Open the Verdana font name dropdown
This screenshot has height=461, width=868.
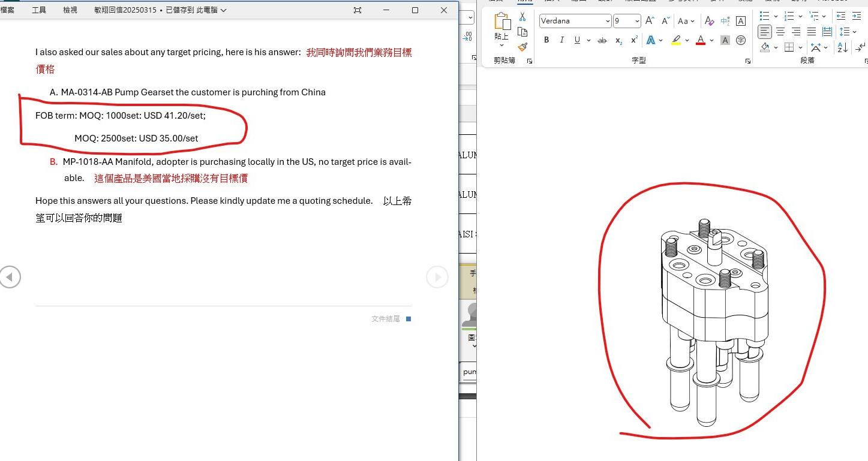[x=608, y=21]
